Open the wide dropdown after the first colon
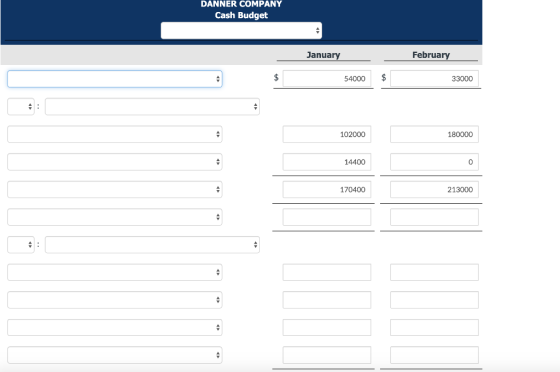This screenshot has width=560, height=372. click(x=152, y=106)
